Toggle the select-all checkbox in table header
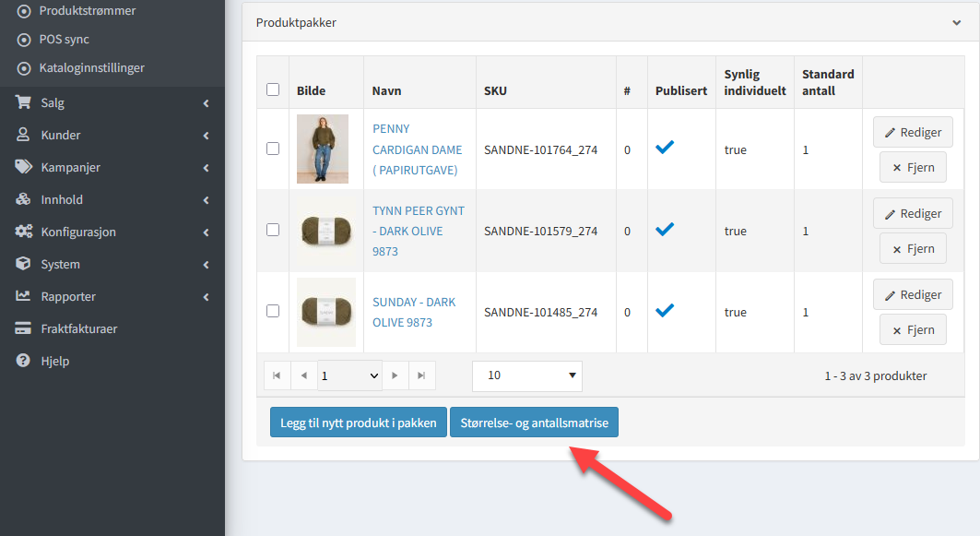Image resolution: width=980 pixels, height=536 pixels. (x=273, y=89)
